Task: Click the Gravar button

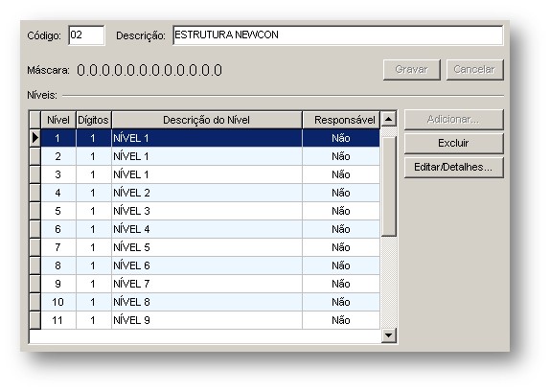Action: coord(411,69)
